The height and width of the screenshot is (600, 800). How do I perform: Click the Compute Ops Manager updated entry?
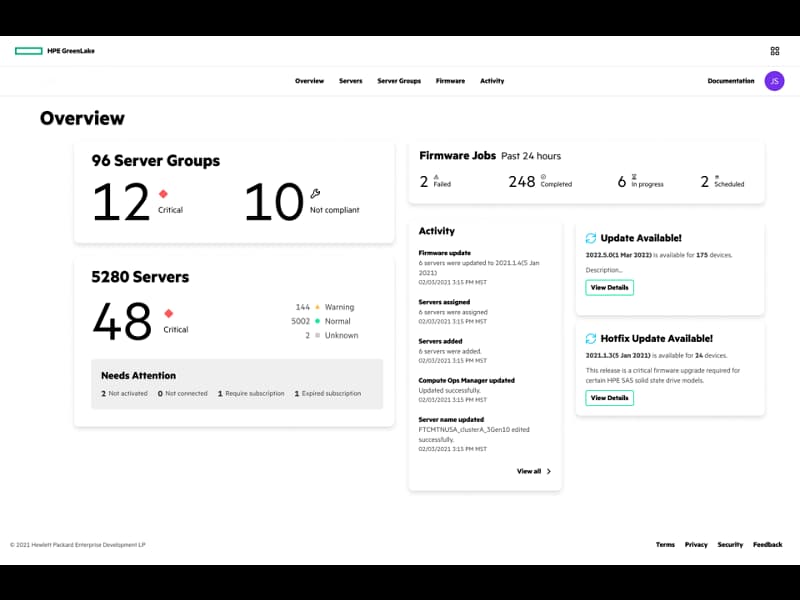466,390
